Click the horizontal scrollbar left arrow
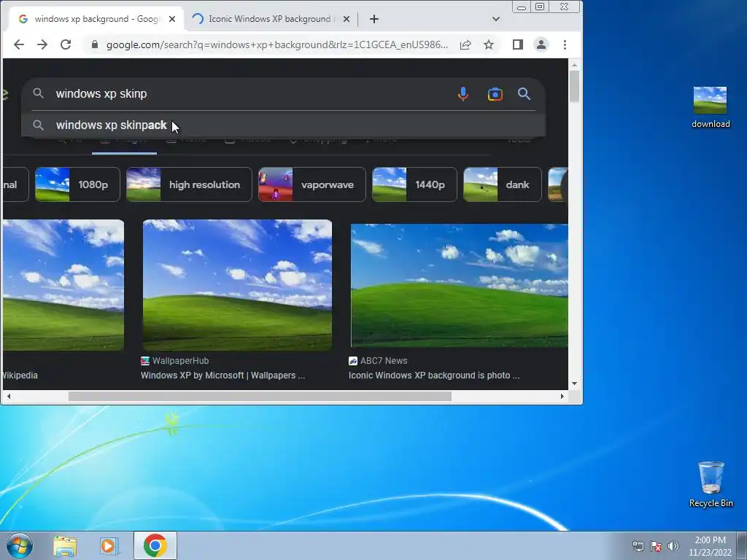This screenshot has height=560, width=747. [x=9, y=396]
